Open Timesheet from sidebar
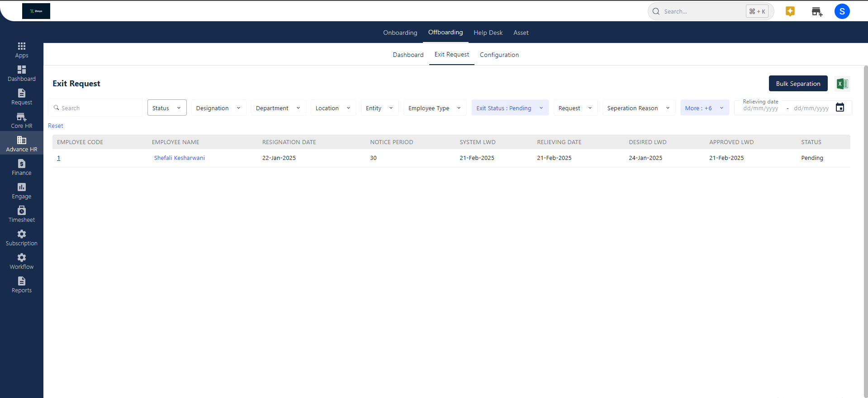The image size is (868, 398). [x=22, y=214]
